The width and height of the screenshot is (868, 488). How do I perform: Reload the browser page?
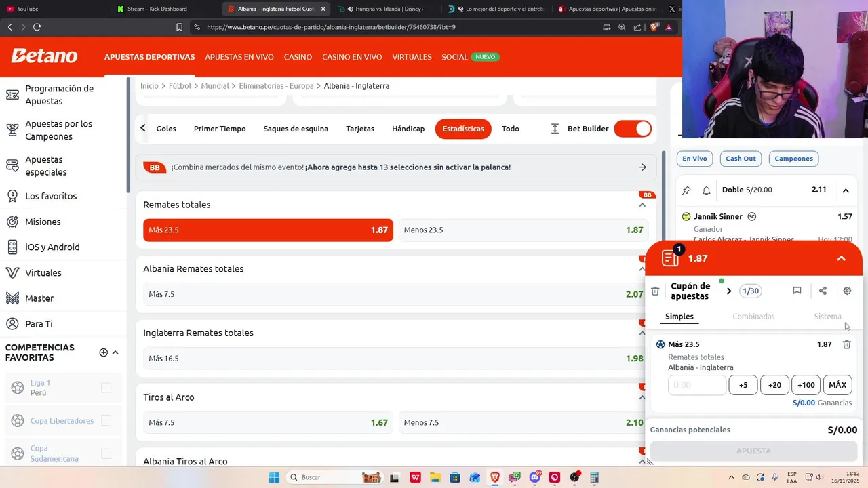[37, 27]
